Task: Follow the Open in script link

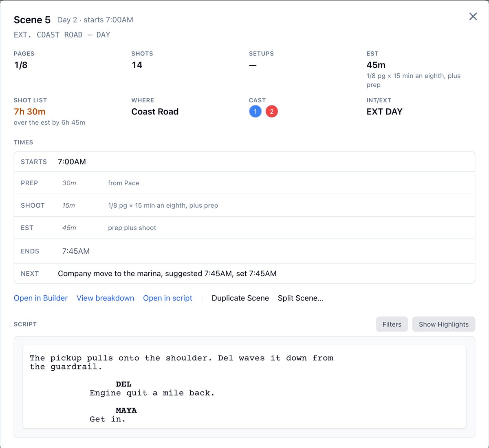Action: [x=167, y=298]
